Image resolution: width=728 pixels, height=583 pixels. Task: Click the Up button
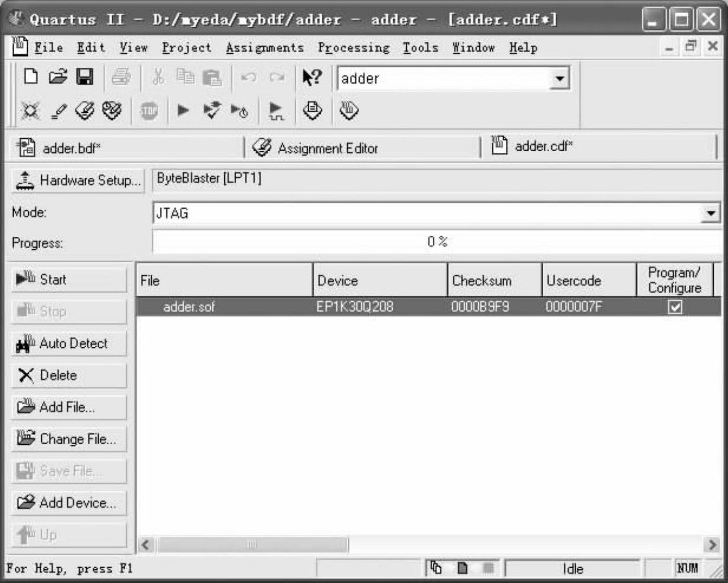[69, 534]
